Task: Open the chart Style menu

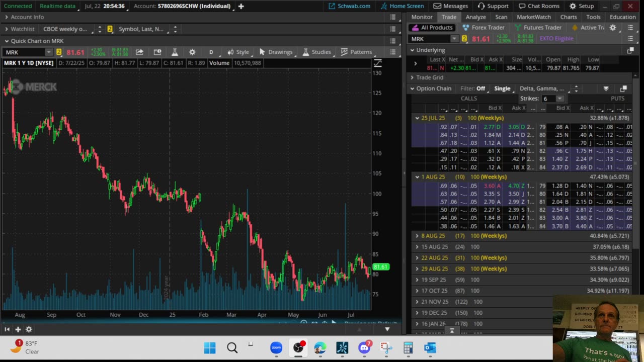Action: click(238, 52)
